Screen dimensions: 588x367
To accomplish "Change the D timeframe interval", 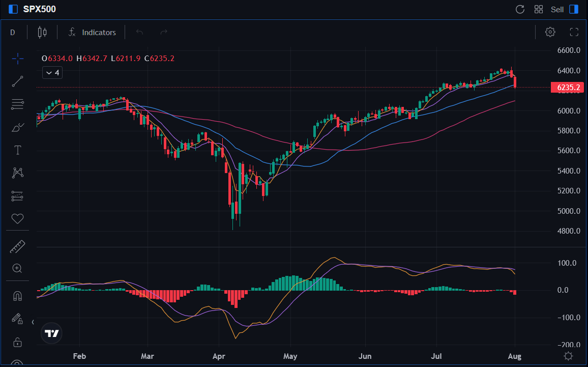I will coord(12,32).
